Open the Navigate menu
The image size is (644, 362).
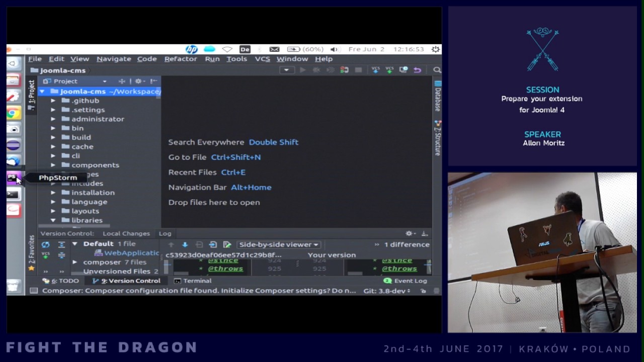[x=114, y=59]
